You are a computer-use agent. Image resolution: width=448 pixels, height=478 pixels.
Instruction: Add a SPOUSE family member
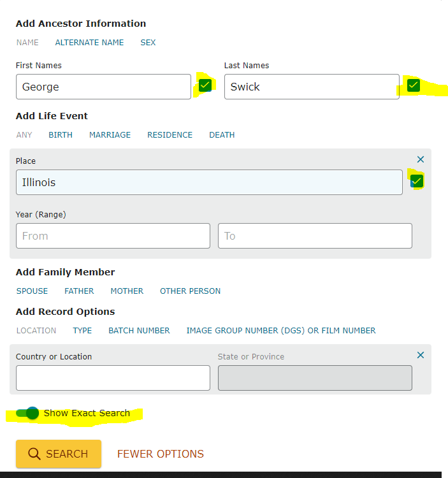[x=32, y=291]
